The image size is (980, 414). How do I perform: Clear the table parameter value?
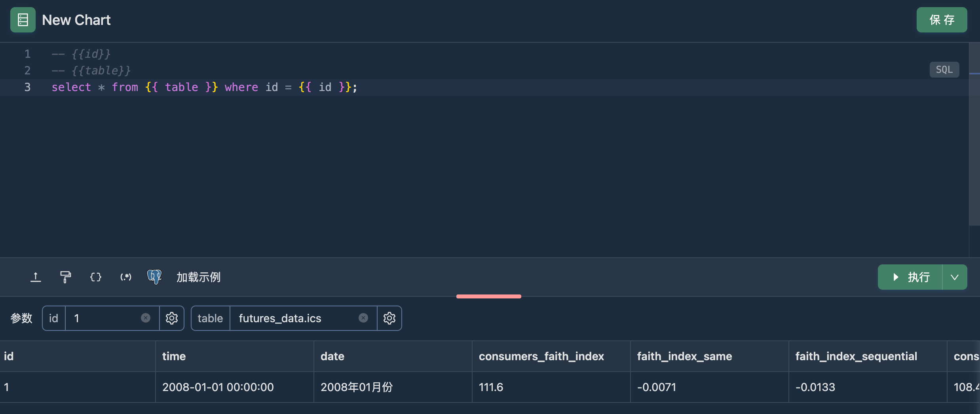[x=363, y=318]
